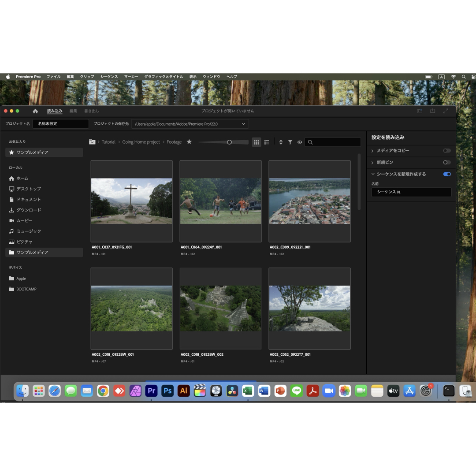Image resolution: width=476 pixels, height=476 pixels.
Task: Add Footage folder to favorites with star icon
Action: pos(189,142)
